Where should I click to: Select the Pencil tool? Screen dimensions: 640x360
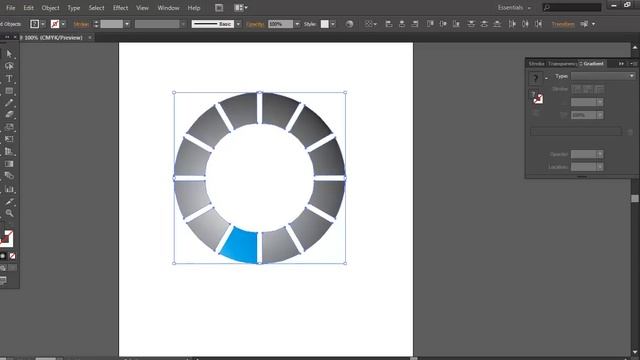coord(9,103)
